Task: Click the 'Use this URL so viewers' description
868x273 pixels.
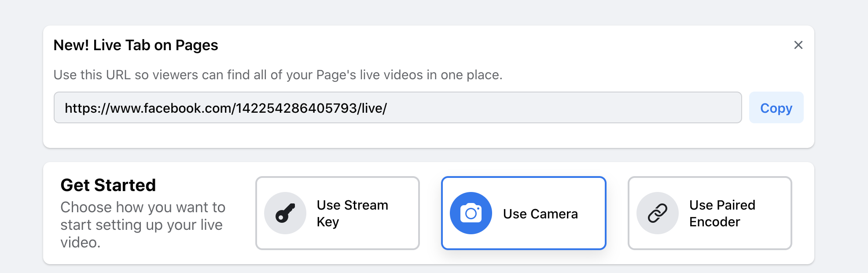Action: point(278,75)
